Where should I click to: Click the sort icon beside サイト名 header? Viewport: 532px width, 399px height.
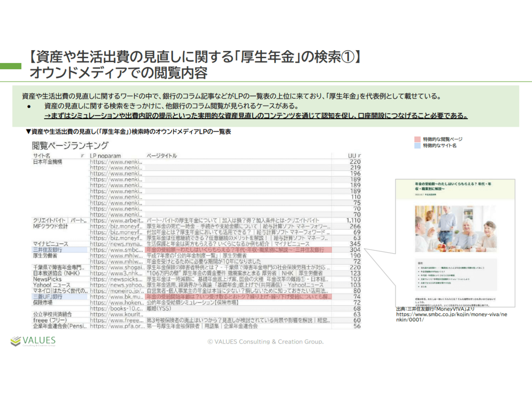click(82, 156)
